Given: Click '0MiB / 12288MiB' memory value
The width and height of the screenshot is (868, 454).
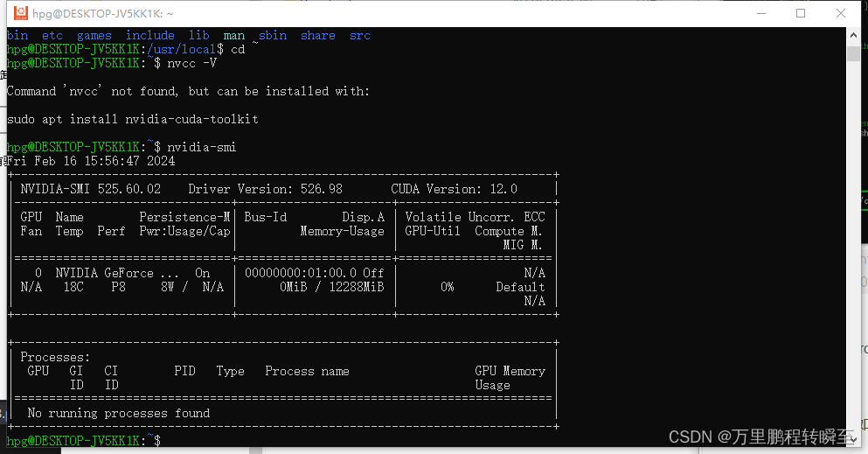Looking at the screenshot, I should (331, 287).
